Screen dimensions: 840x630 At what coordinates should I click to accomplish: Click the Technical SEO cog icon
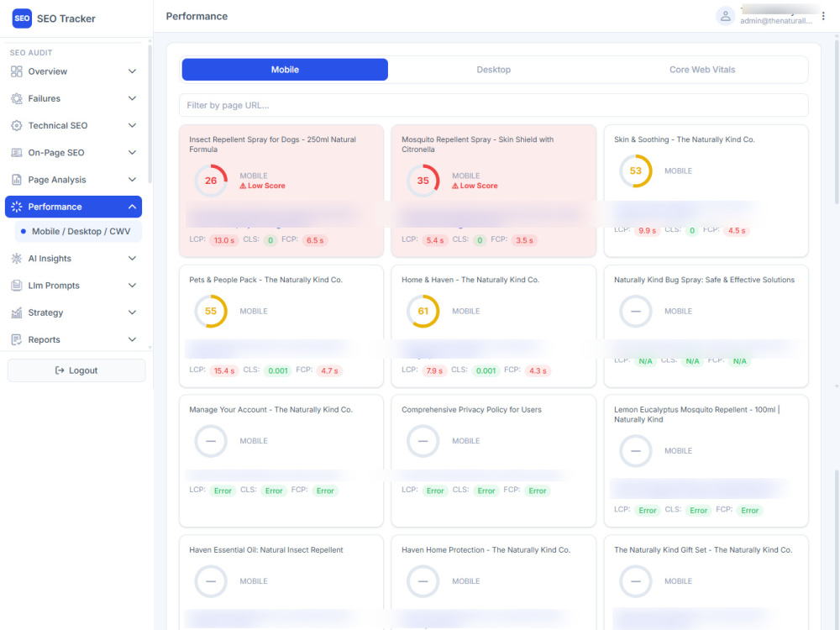pos(17,125)
